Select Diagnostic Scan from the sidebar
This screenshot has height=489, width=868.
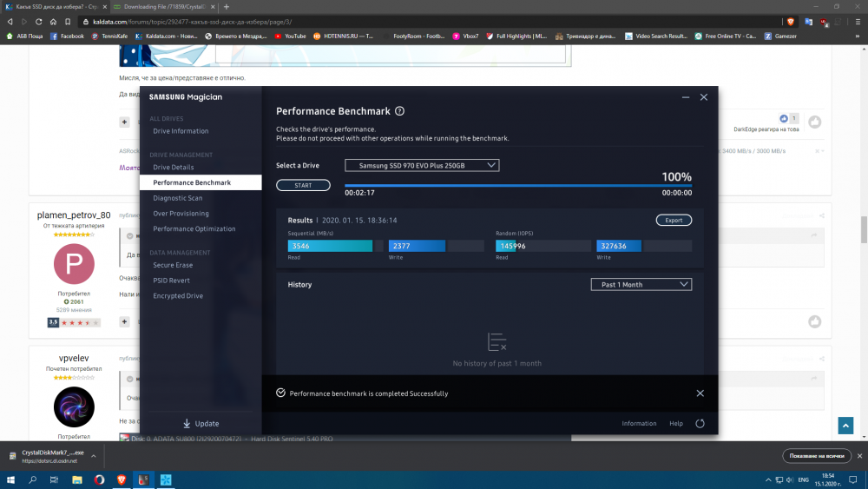178,198
